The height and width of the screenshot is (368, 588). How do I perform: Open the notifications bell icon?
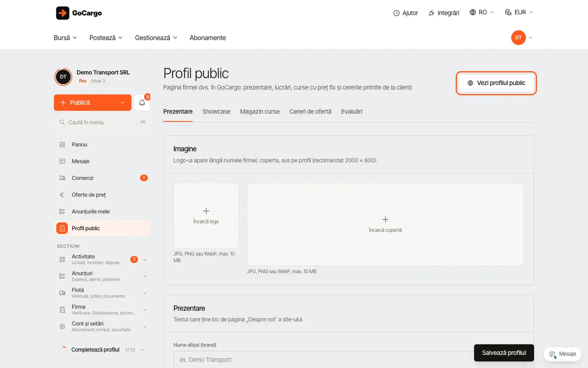[142, 103]
